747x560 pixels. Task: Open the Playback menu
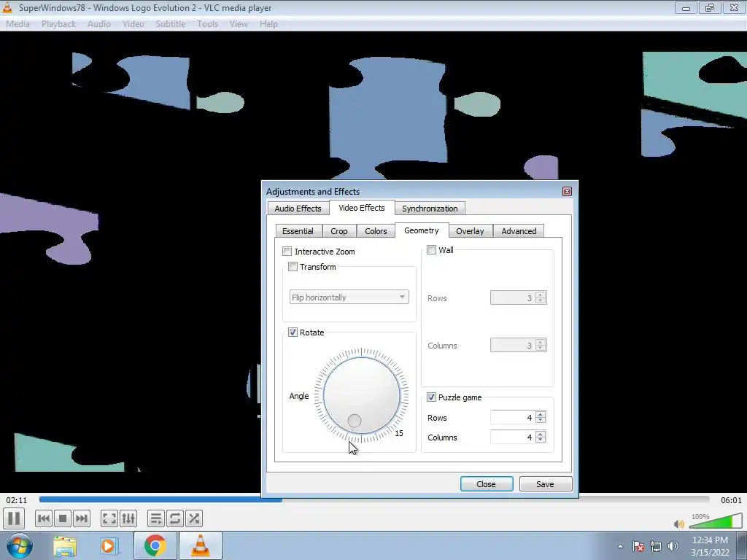(x=58, y=24)
